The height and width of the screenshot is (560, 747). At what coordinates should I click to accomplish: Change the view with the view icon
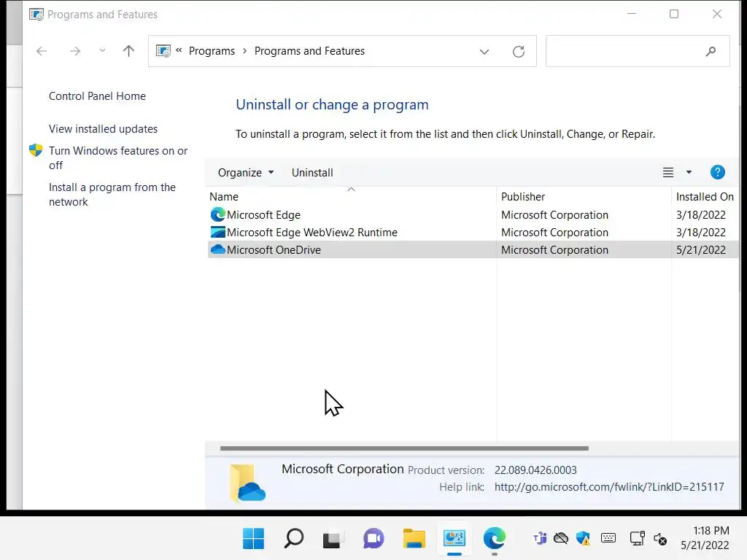(668, 172)
